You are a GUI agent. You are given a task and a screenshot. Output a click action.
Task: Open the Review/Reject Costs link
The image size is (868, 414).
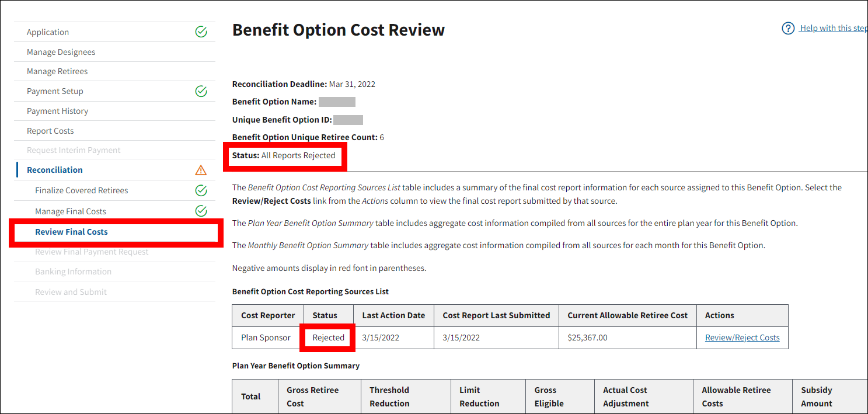coord(742,338)
